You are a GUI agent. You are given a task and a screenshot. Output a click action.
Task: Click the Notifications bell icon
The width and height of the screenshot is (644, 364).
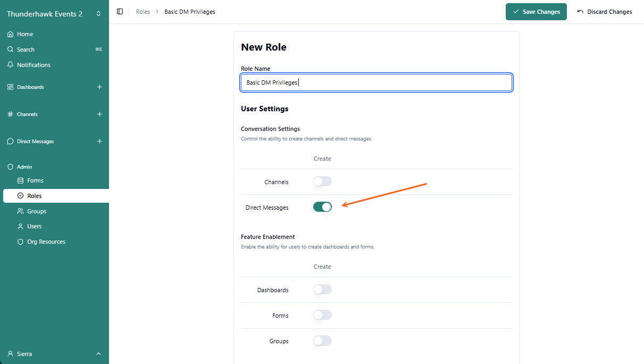click(10, 65)
